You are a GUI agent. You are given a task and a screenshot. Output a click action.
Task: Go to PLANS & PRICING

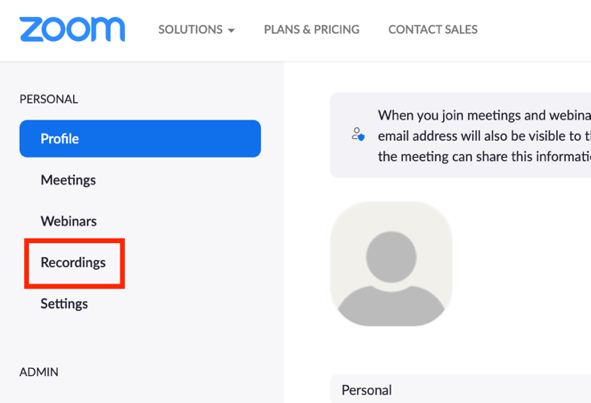(311, 29)
